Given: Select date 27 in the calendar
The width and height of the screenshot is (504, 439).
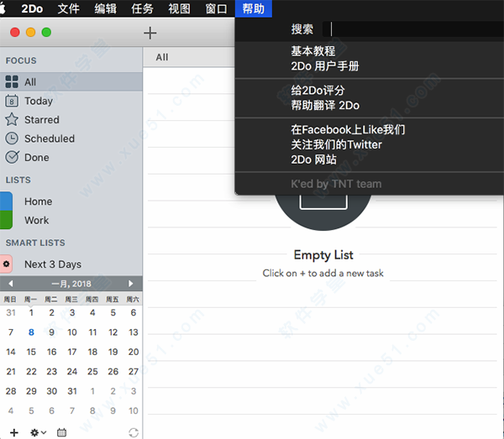Looking at the screenshot, I should pyautogui.click(x=134, y=372).
